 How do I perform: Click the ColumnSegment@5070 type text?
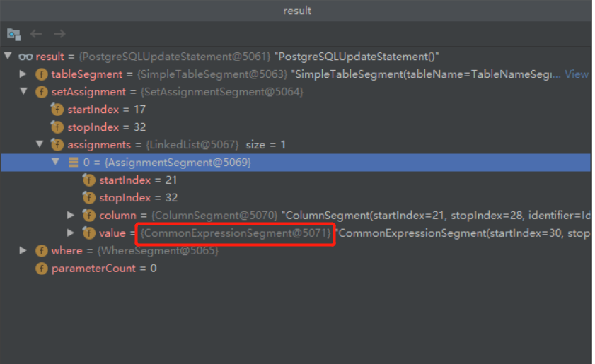[214, 216]
